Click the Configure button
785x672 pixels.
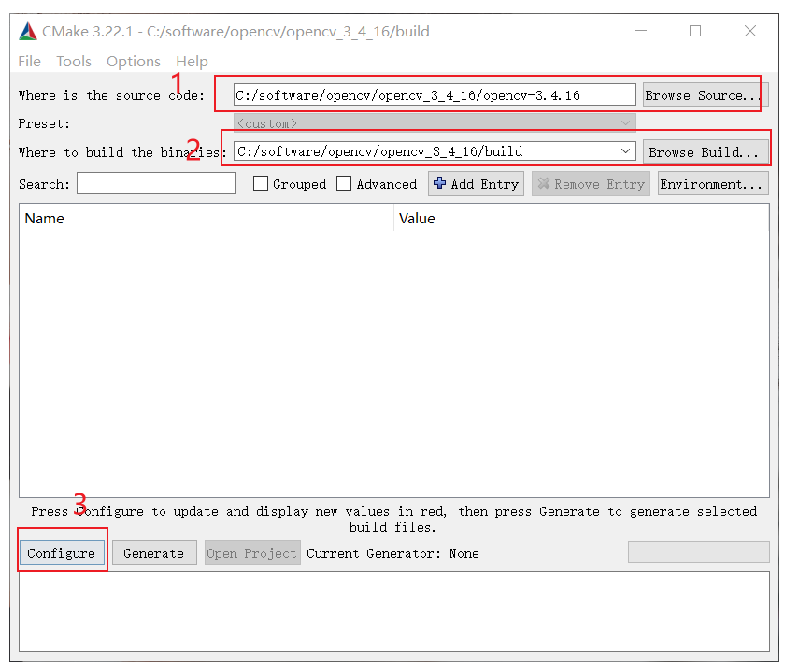click(62, 552)
